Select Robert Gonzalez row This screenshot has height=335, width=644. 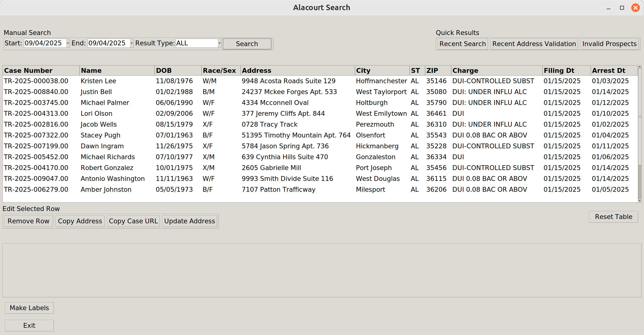(x=320, y=168)
